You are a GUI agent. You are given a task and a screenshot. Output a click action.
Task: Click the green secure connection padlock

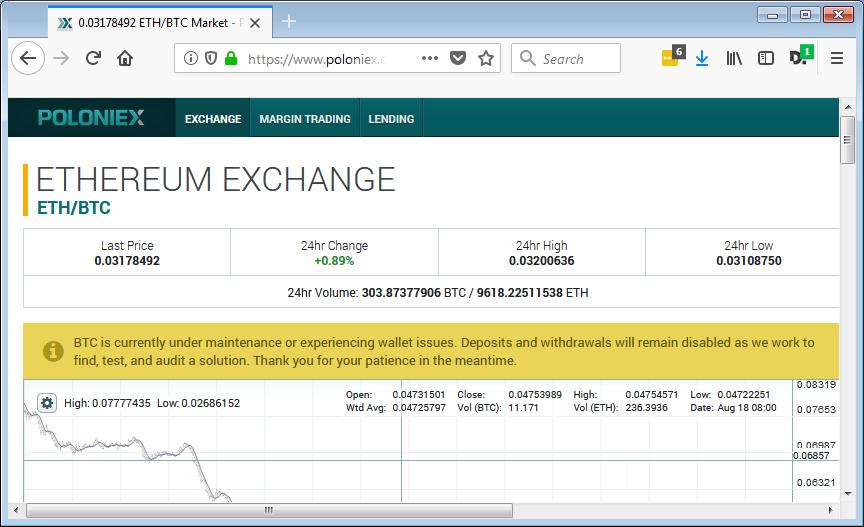231,58
